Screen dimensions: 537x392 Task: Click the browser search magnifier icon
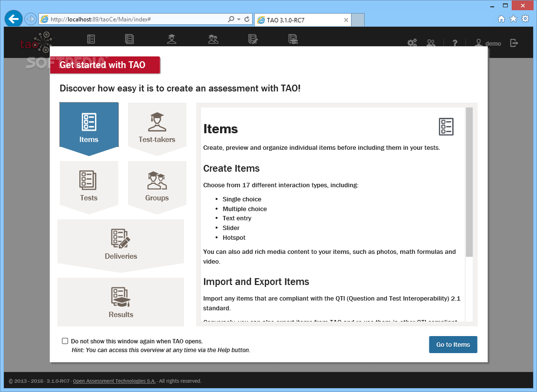(231, 19)
